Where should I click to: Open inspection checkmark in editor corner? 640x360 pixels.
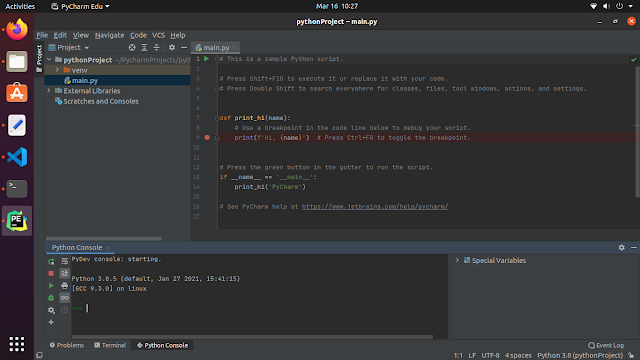[633, 60]
